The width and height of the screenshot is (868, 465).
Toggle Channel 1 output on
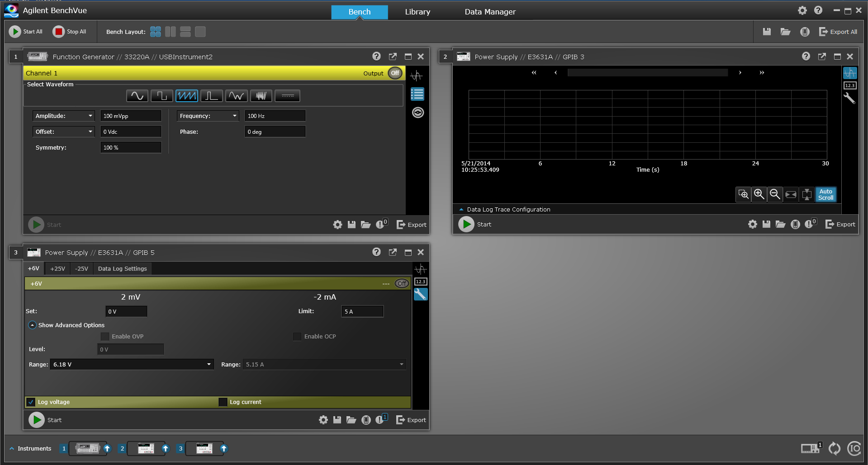point(395,73)
